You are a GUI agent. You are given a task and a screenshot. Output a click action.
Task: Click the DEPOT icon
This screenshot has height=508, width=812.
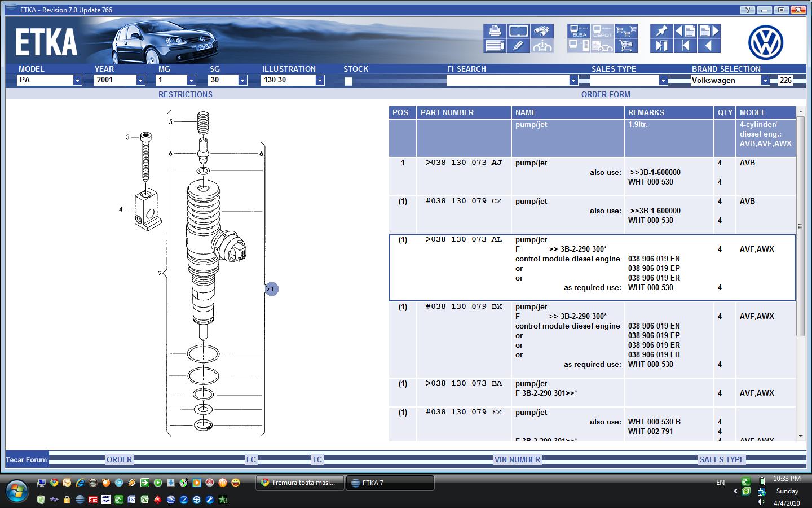(x=603, y=31)
